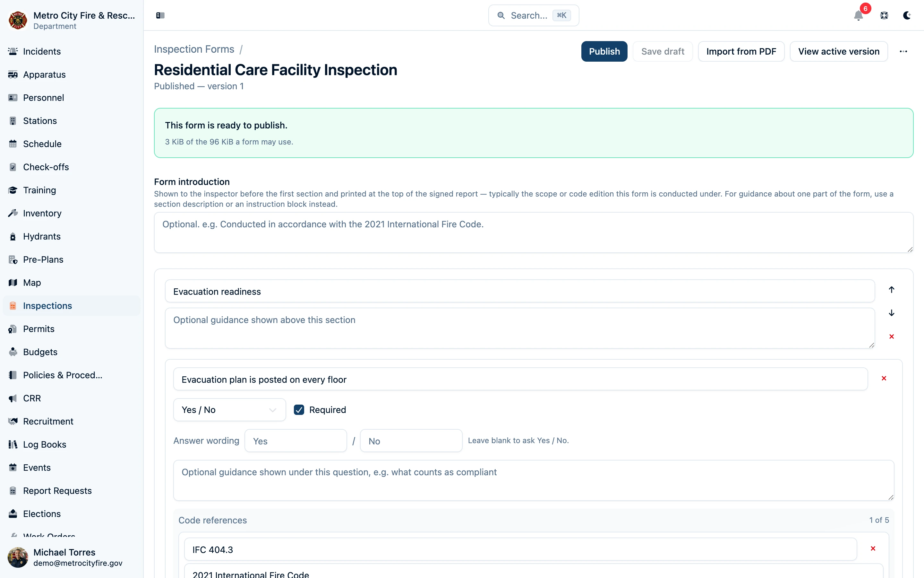Click the Incidents siren icon

(x=13, y=51)
